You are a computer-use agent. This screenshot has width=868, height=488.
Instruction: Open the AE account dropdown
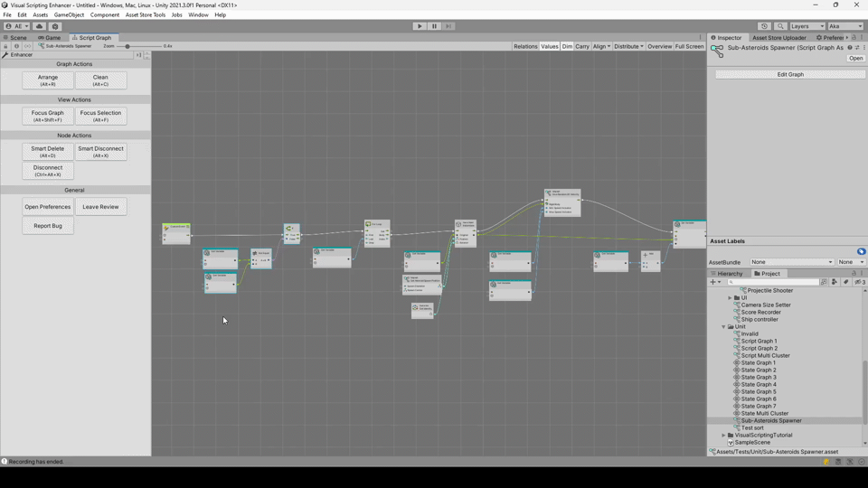(x=16, y=26)
